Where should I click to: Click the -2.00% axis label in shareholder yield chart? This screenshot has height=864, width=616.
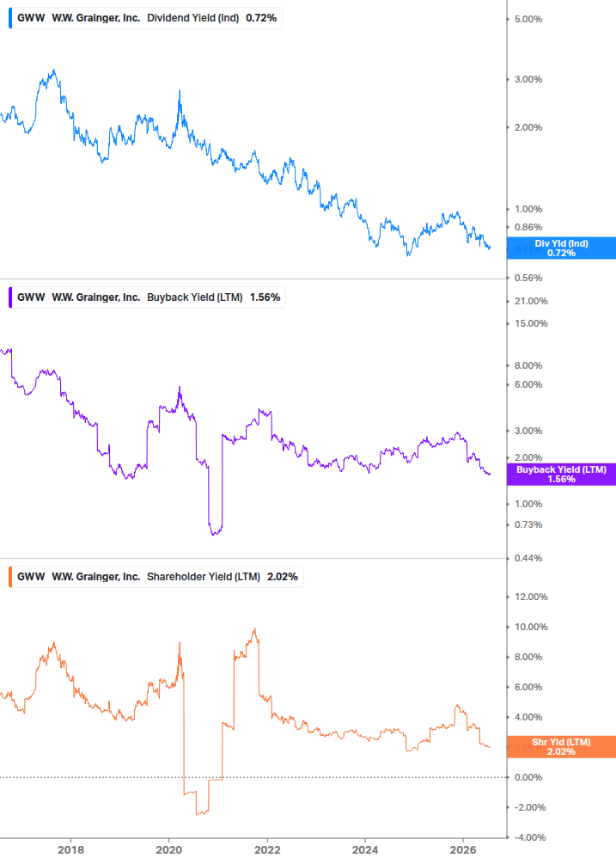[530, 808]
